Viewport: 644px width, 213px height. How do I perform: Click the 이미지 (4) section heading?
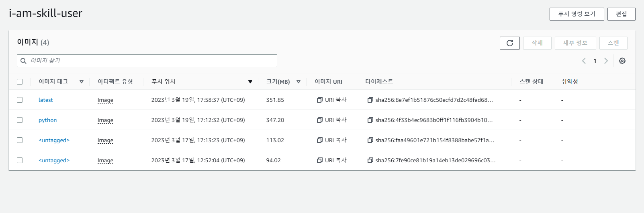[x=33, y=42]
